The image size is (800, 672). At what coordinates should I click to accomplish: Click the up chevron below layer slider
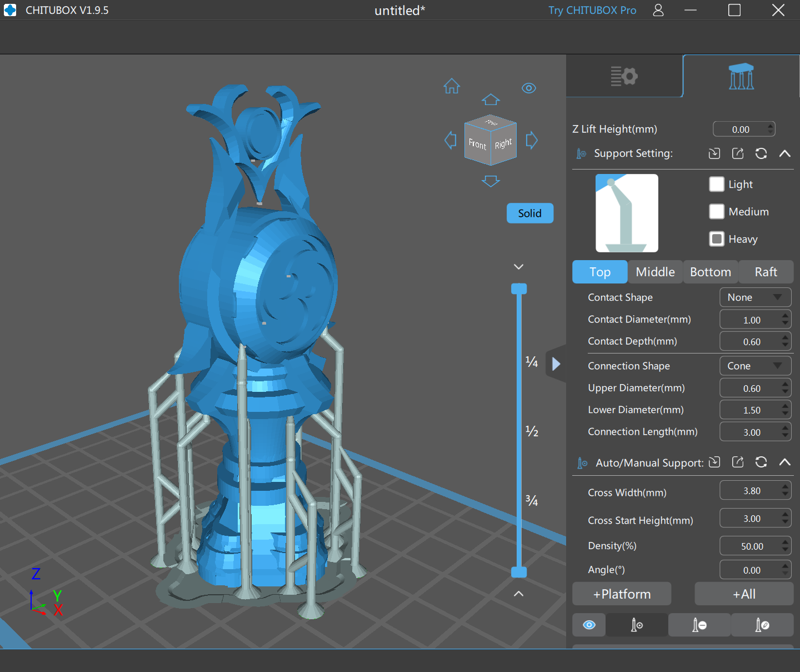[x=519, y=594]
